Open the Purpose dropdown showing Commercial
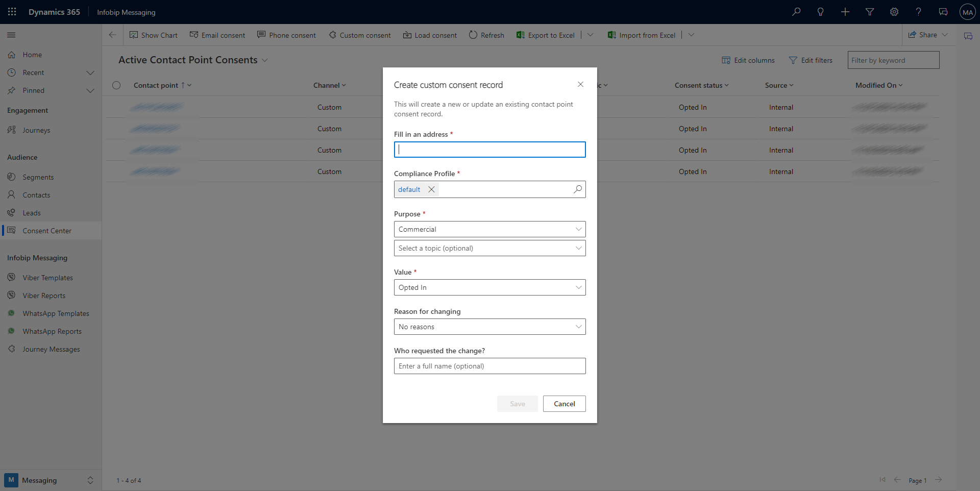Screen dimensions: 980x491 coord(489,229)
